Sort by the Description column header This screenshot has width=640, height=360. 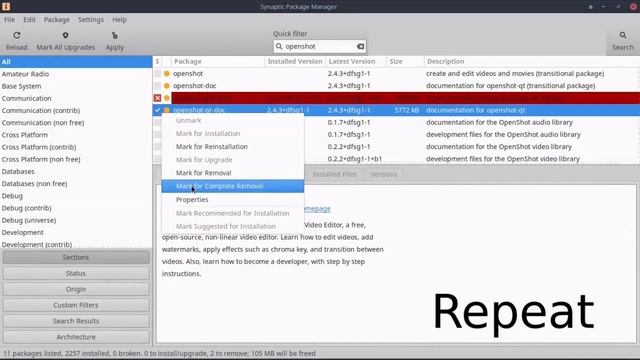click(x=531, y=62)
